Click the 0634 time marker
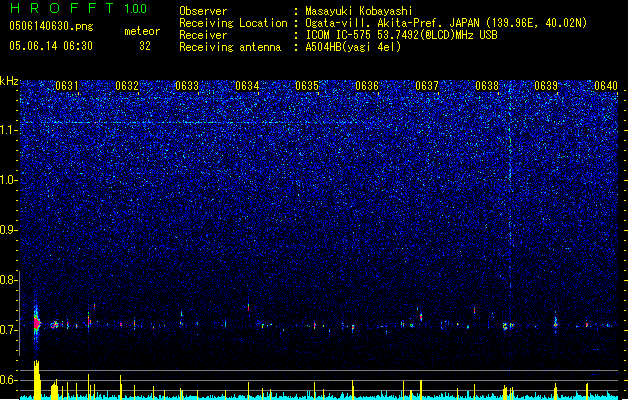Viewport: 629px width, 400px height. click(x=247, y=86)
